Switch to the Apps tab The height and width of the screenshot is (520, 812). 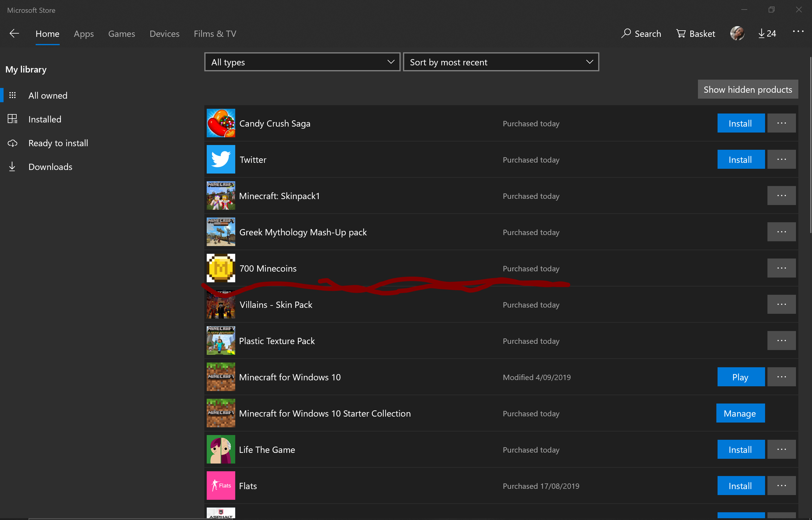(84, 34)
